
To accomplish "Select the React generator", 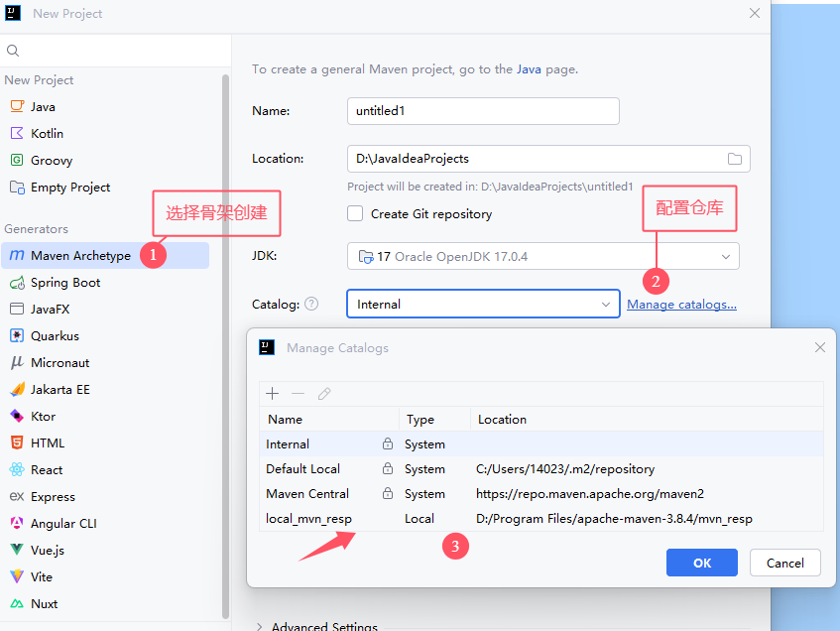I will [105, 470].
